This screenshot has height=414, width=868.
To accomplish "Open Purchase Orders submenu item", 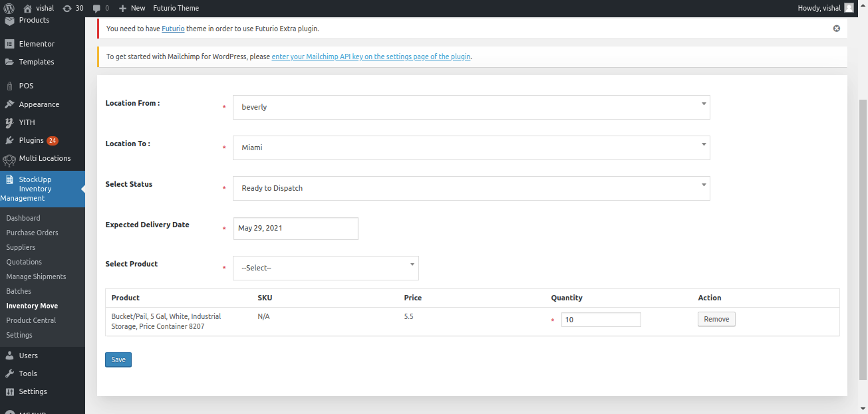I will [32, 233].
